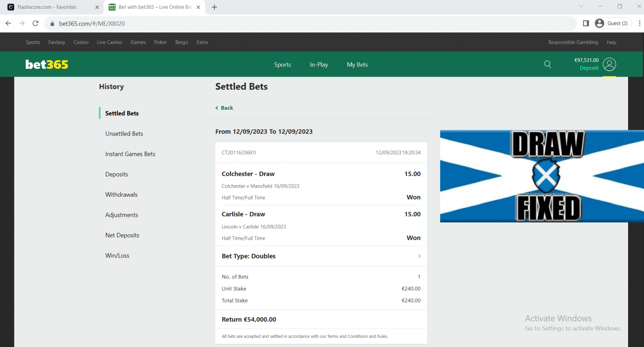Open a new browser tab

pyautogui.click(x=214, y=7)
